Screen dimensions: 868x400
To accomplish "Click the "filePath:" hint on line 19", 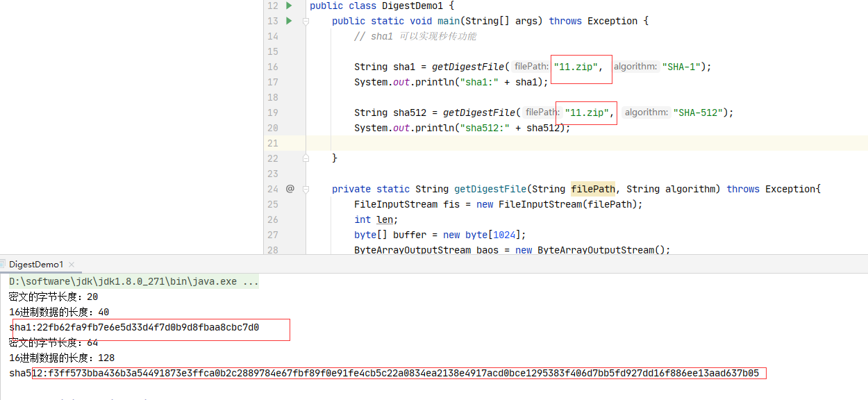I will [x=542, y=112].
